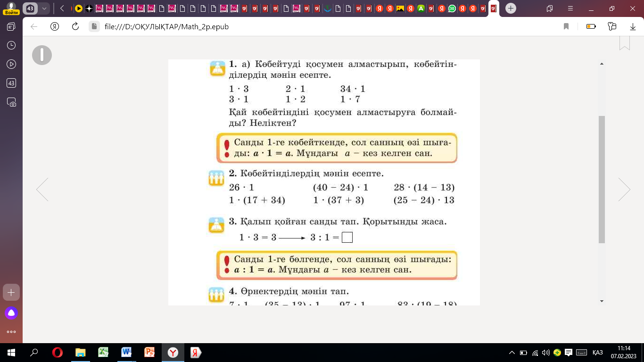644x362 pixels.
Task: Open the 43 tabs counter in title bar
Action: (x=30, y=8)
